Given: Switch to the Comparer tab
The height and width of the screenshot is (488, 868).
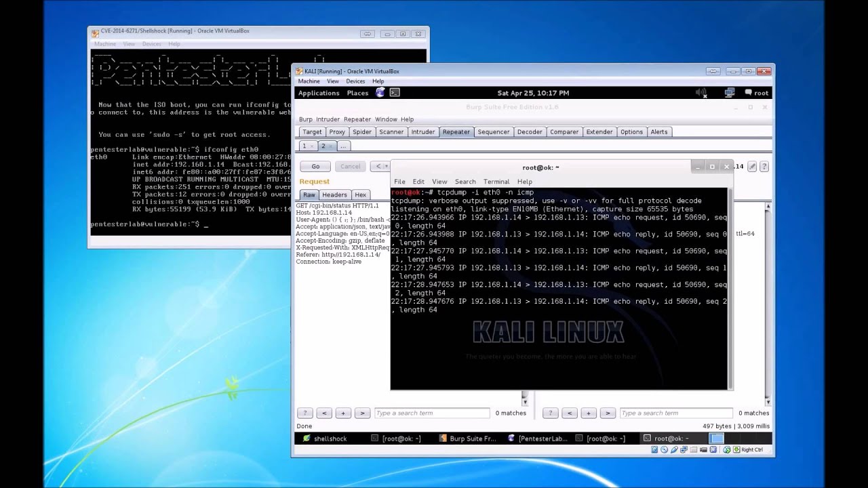Looking at the screenshot, I should tap(564, 132).
